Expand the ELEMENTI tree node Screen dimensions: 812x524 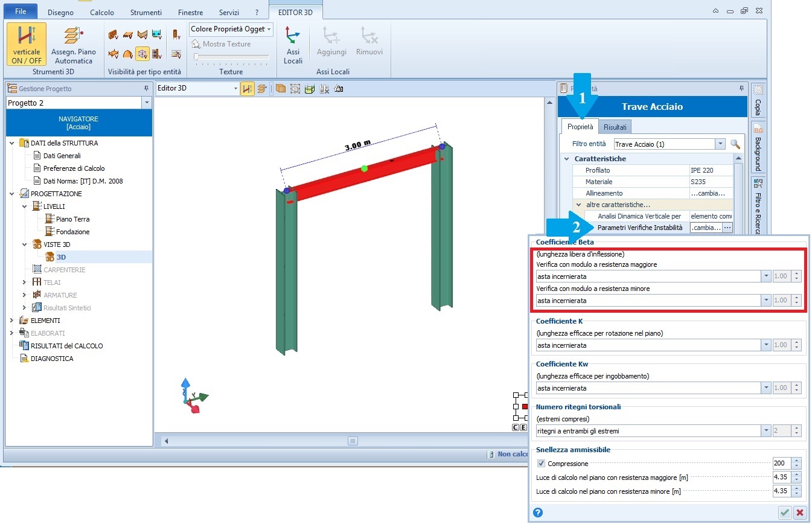point(12,321)
